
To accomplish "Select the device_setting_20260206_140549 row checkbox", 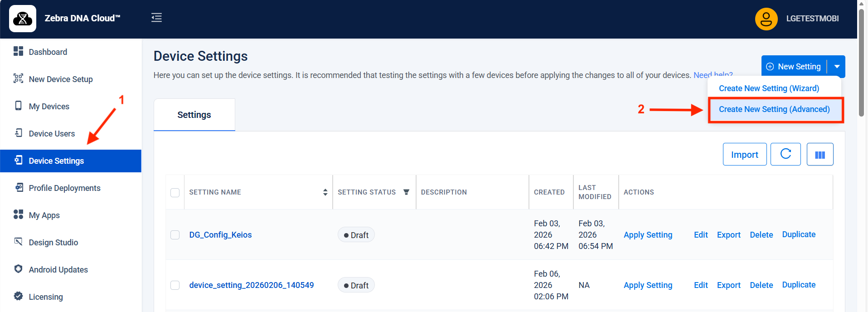I will pos(175,285).
